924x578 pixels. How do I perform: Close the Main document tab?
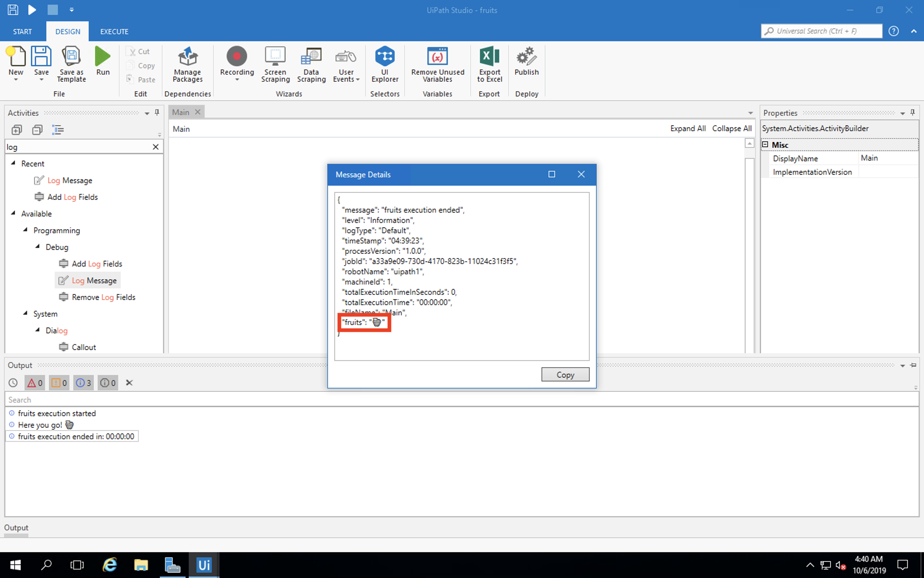pyautogui.click(x=197, y=112)
